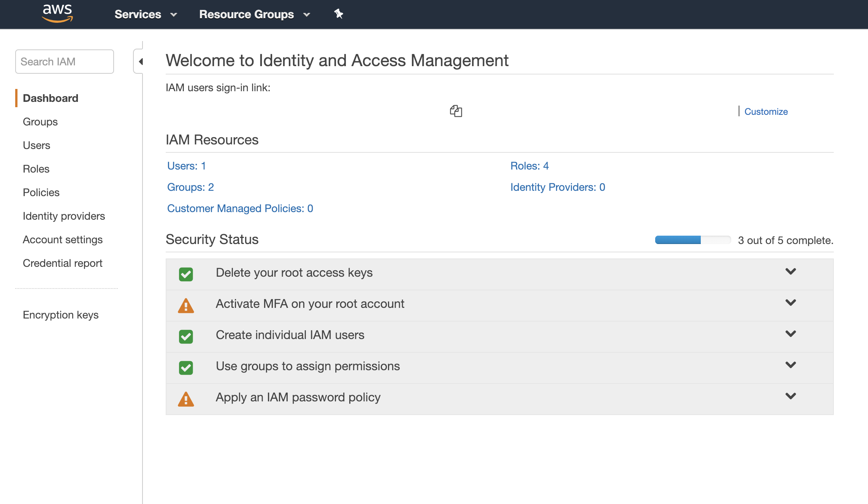Click the pin shortcut icon in navbar
868x504 pixels.
(x=338, y=14)
